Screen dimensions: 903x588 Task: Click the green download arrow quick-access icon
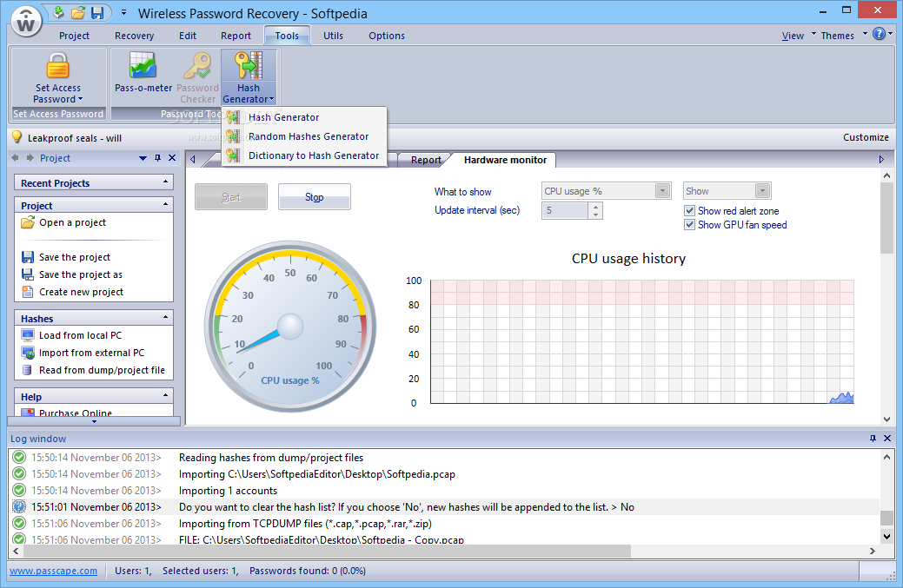click(x=58, y=12)
